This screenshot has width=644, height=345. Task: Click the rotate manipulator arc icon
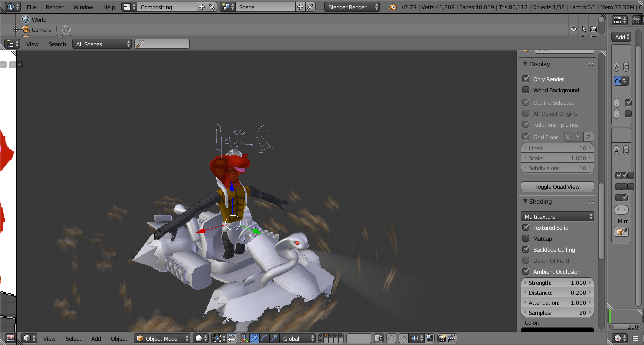click(x=264, y=338)
